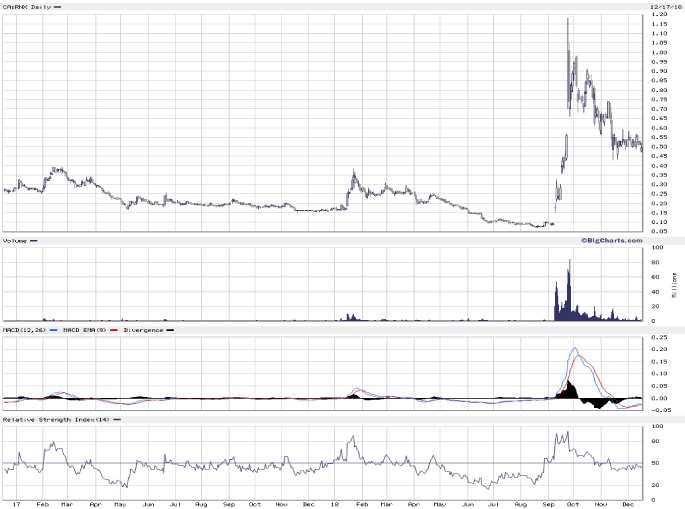Click the Sep label on the right time axis
The height and width of the screenshot is (509, 685).
click(549, 503)
